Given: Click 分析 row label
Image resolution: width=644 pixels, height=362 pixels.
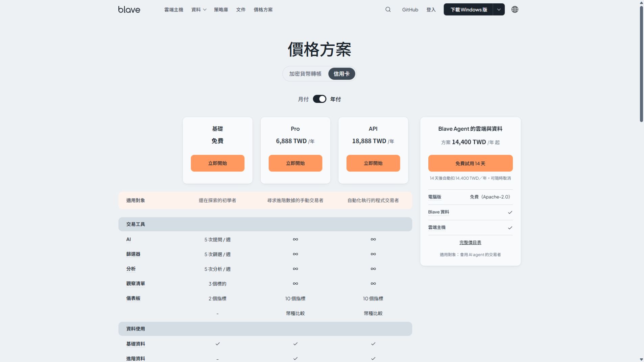Looking at the screenshot, I should 131,269.
